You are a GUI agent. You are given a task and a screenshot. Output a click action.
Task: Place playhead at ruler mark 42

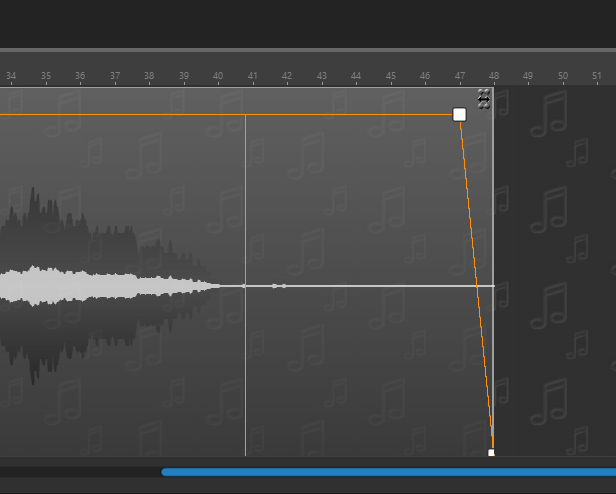(x=287, y=76)
